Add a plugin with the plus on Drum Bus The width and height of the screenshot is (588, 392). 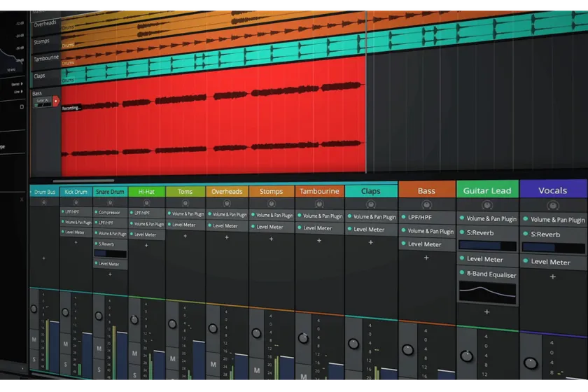[44, 258]
